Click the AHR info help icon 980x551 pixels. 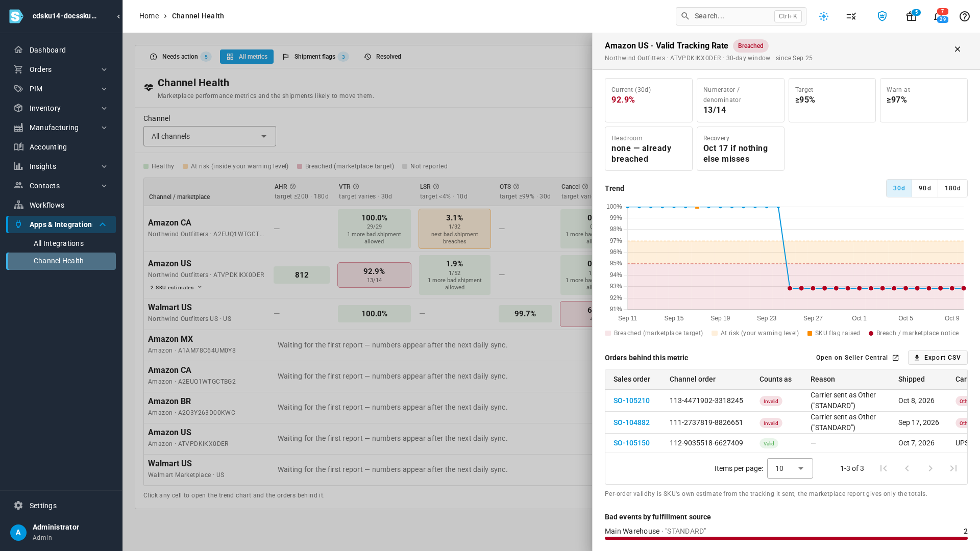click(x=292, y=187)
